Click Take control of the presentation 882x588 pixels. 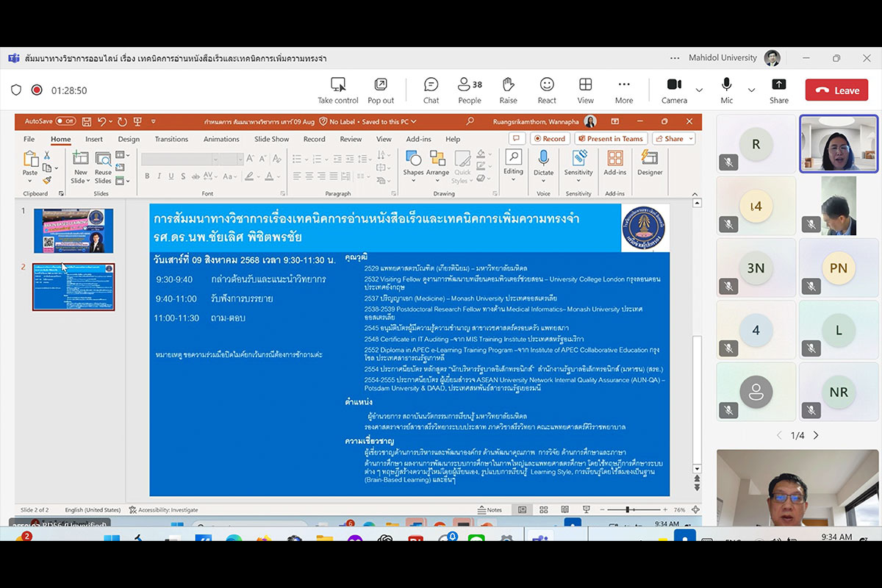[x=338, y=90]
